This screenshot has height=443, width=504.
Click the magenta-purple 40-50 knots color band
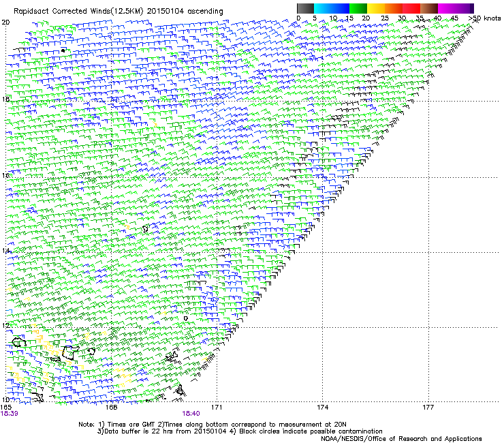coord(456,8)
